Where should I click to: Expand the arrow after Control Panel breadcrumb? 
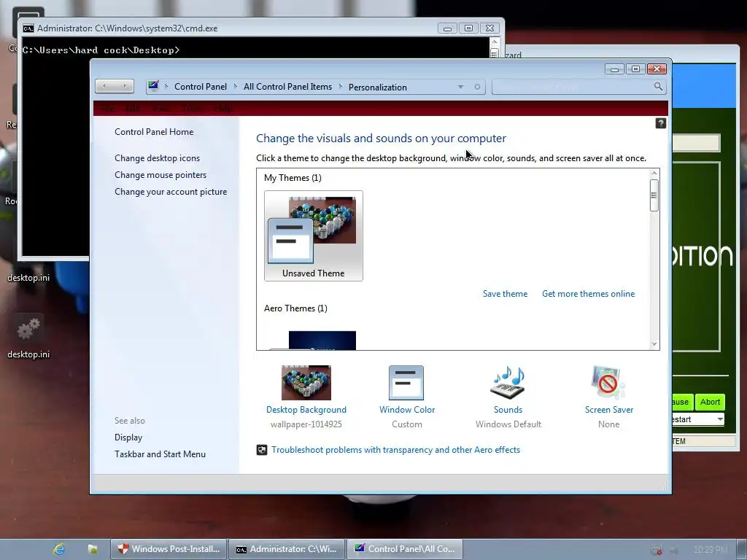pyautogui.click(x=236, y=87)
